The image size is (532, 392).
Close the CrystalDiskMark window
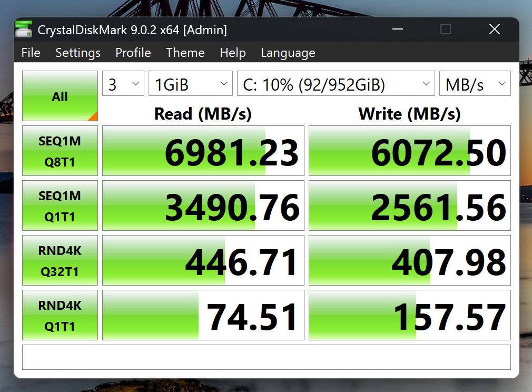(x=495, y=29)
